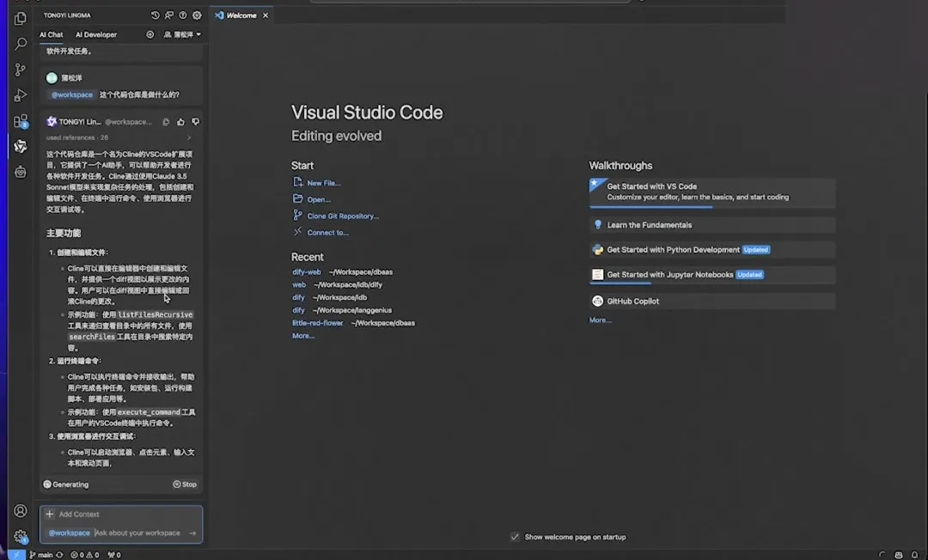Expand the used references list
This screenshot has height=560, width=928.
(189, 137)
